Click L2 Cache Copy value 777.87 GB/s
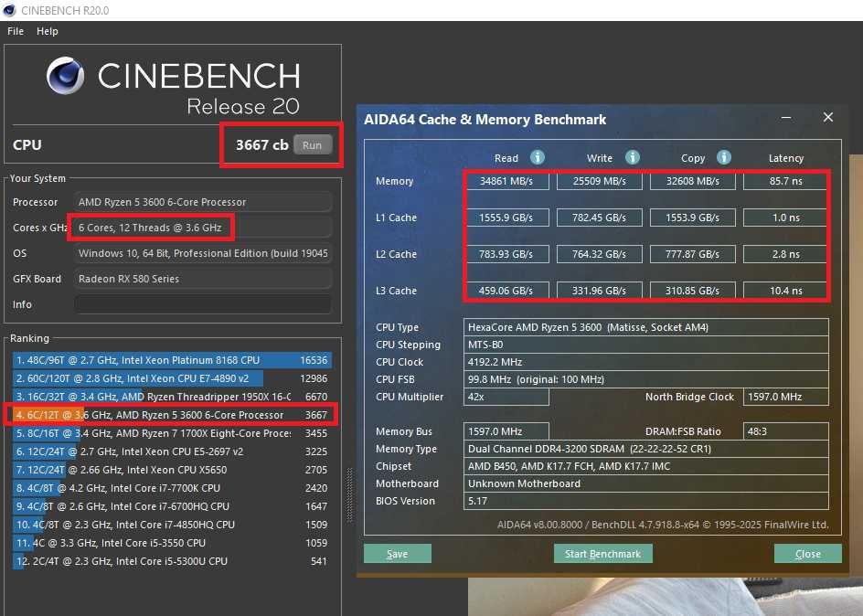The height and width of the screenshot is (616, 863). coord(692,254)
